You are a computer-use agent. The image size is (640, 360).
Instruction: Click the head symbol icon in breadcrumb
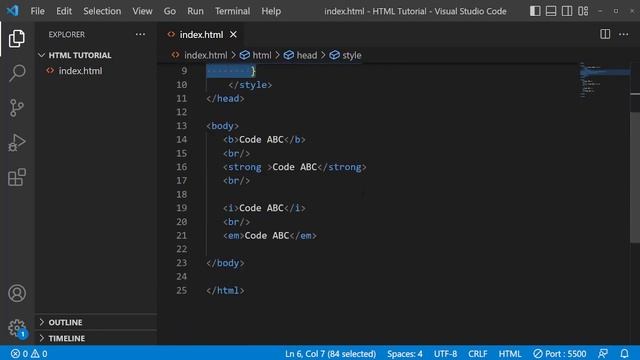click(289, 55)
